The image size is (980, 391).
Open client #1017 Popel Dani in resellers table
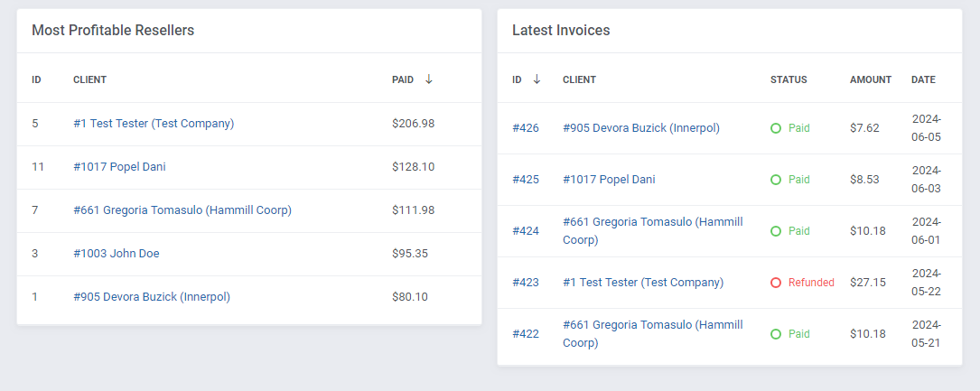119,167
